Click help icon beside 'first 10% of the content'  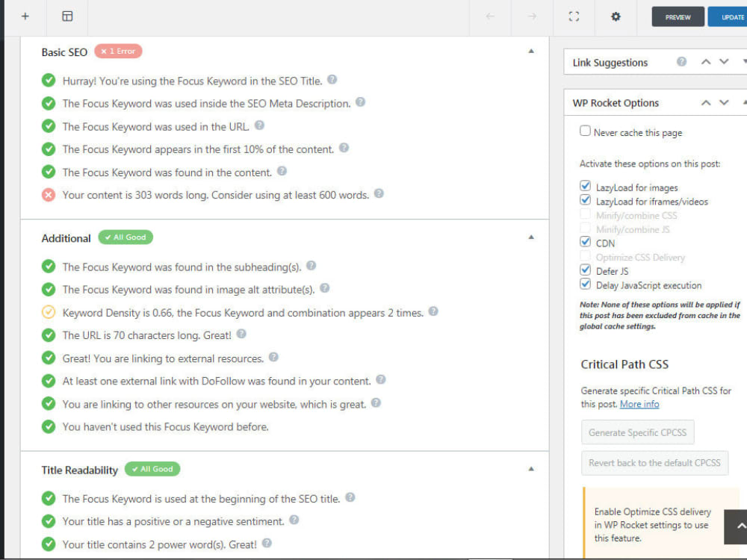point(344,148)
